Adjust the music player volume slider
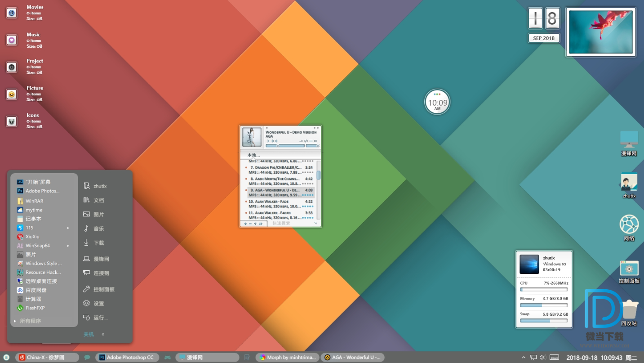This screenshot has height=363, width=644. [x=313, y=146]
